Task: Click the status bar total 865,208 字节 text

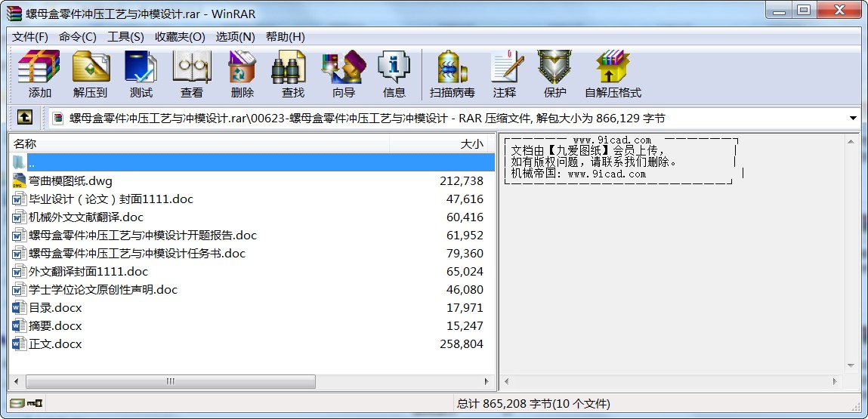Action: pos(533,403)
